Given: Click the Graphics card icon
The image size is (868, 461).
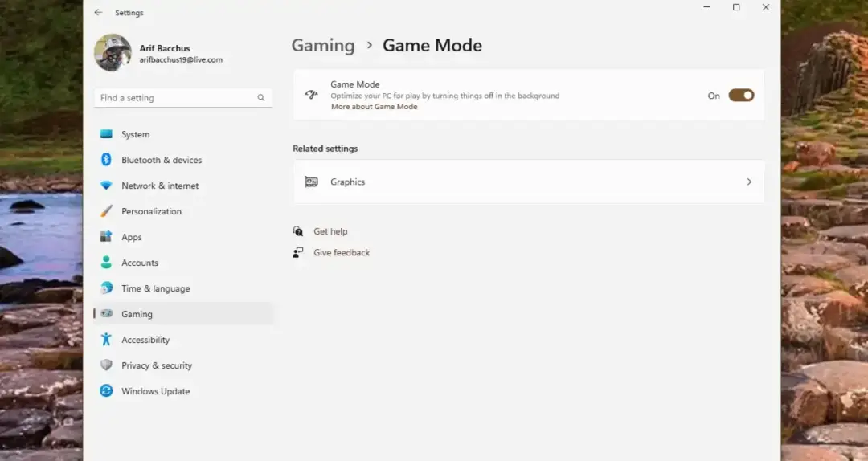Looking at the screenshot, I should [x=312, y=182].
